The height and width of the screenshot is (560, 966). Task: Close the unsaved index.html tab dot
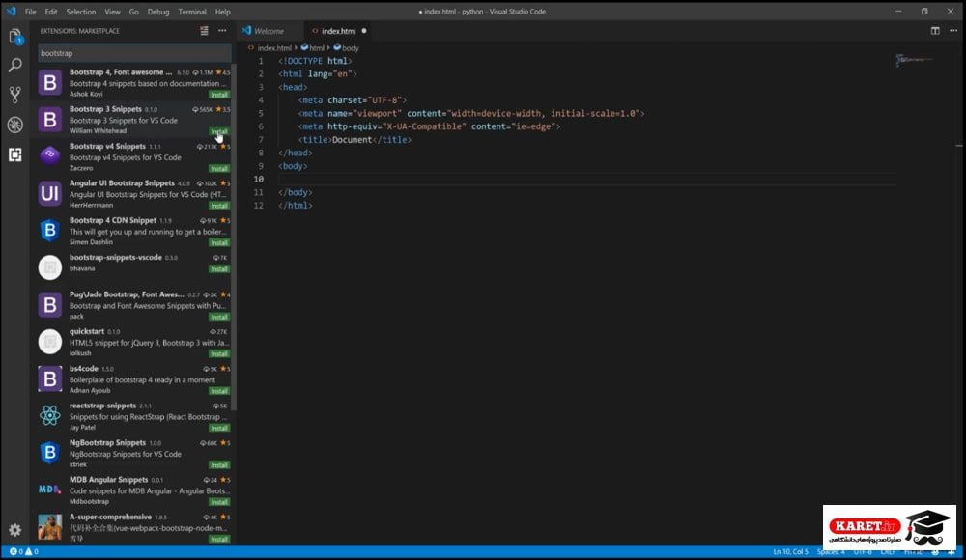click(364, 31)
